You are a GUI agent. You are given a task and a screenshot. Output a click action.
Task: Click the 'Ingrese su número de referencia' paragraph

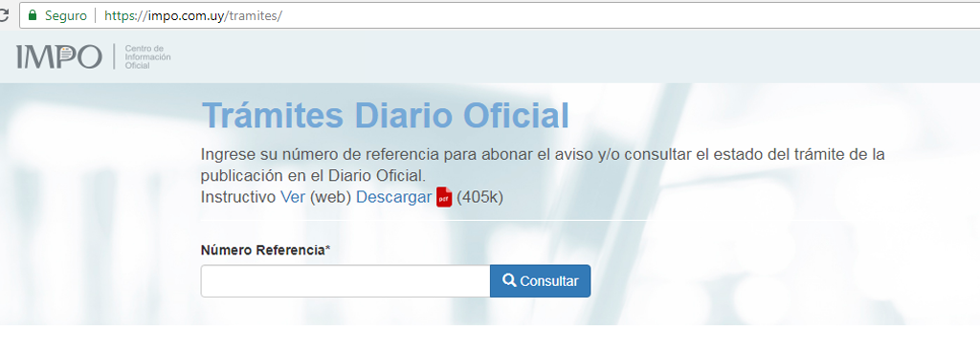(x=543, y=164)
